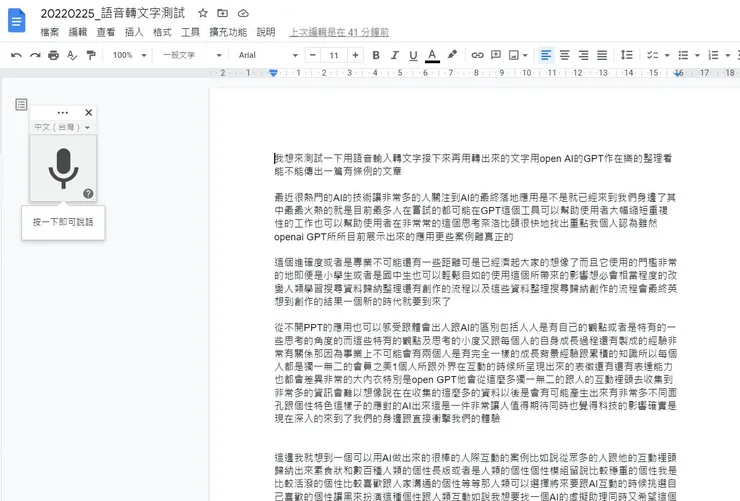Image resolution: width=740 pixels, height=501 pixels.
Task: Select the left indent marker on ruler
Action: [x=273, y=73]
